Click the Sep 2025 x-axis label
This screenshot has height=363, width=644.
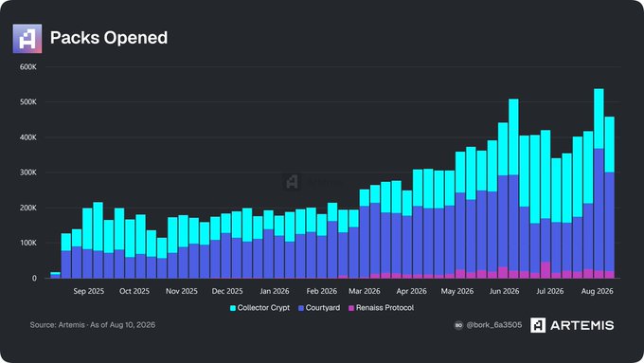(89, 291)
